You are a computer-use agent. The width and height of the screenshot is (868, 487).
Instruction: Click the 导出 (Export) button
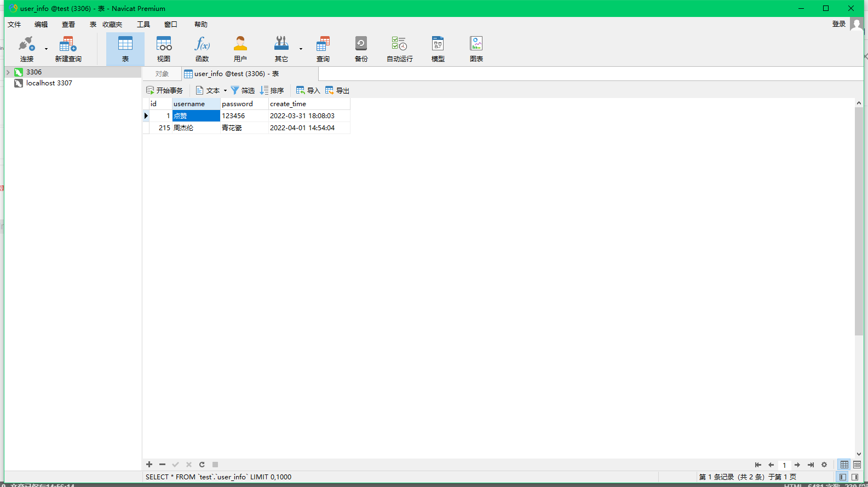337,91
